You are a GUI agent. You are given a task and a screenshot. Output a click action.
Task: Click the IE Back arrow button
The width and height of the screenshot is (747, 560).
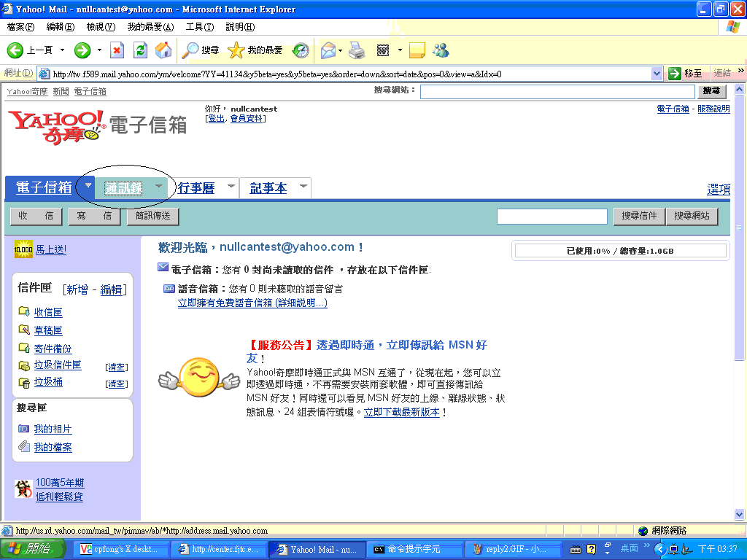[16, 50]
